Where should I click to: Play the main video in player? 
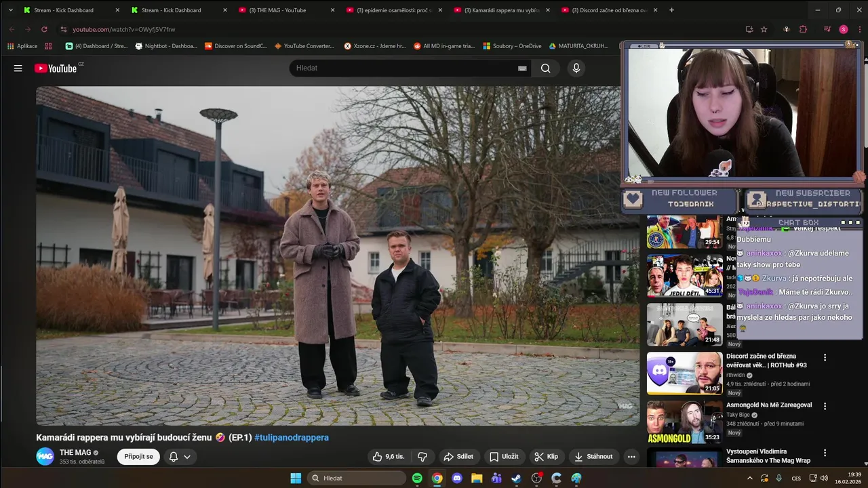click(338, 256)
